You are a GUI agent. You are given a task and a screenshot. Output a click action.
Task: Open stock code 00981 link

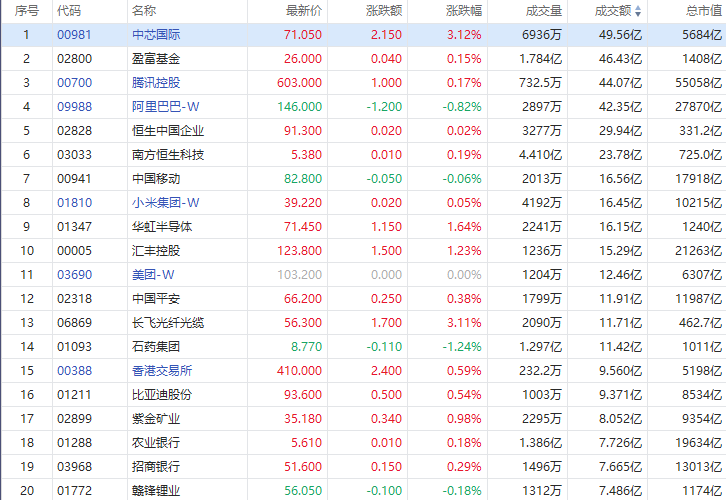point(74,35)
